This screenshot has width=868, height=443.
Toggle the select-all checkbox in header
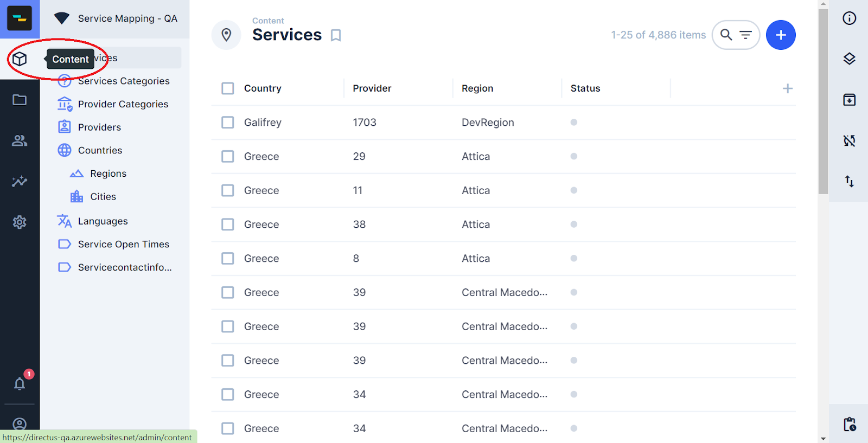pos(228,88)
